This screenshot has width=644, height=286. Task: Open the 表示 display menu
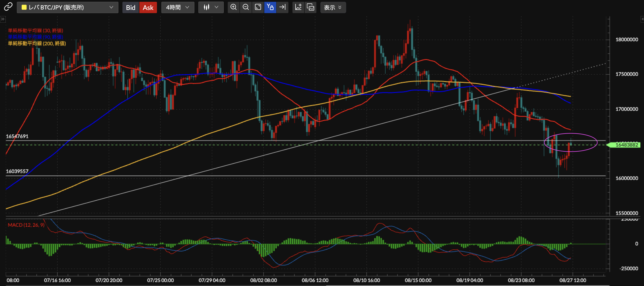pyautogui.click(x=333, y=7)
